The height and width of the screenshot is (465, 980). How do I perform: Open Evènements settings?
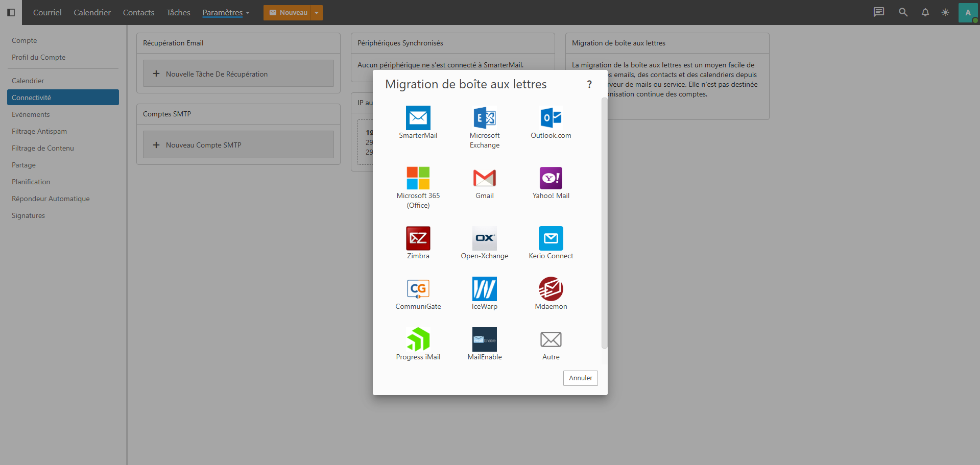click(63, 114)
